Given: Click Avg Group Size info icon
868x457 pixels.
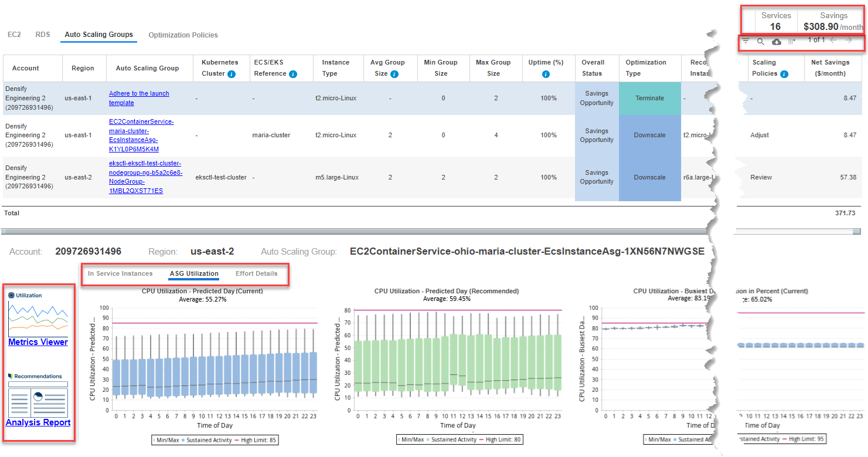Looking at the screenshot, I should [x=394, y=74].
